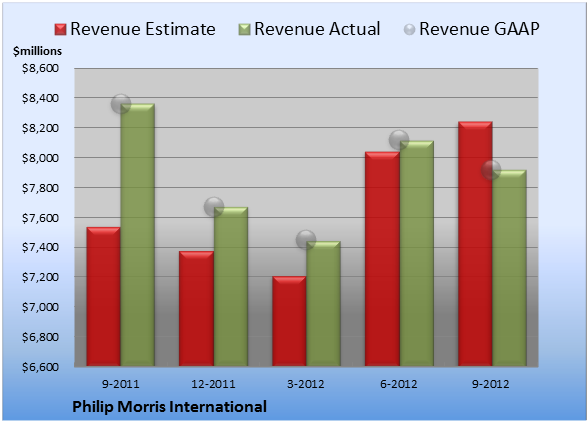This screenshot has height=422, width=588.
Task: Click the $7,000 axis value
Action: (40, 307)
